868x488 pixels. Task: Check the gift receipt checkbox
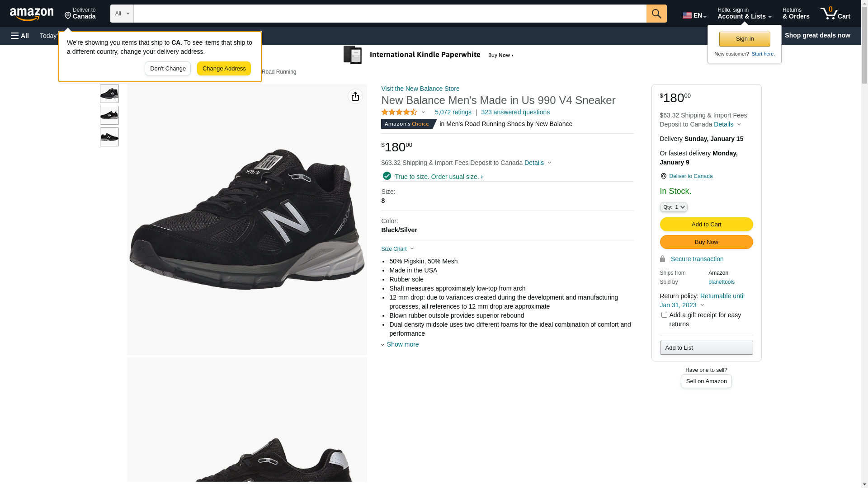tap(664, 315)
